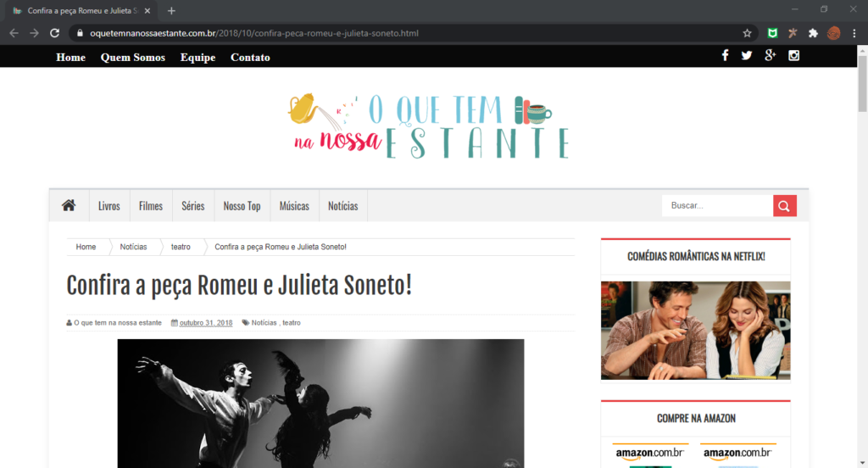Open the Extensions puzzle piece menu
The width and height of the screenshot is (868, 468).
(813, 33)
